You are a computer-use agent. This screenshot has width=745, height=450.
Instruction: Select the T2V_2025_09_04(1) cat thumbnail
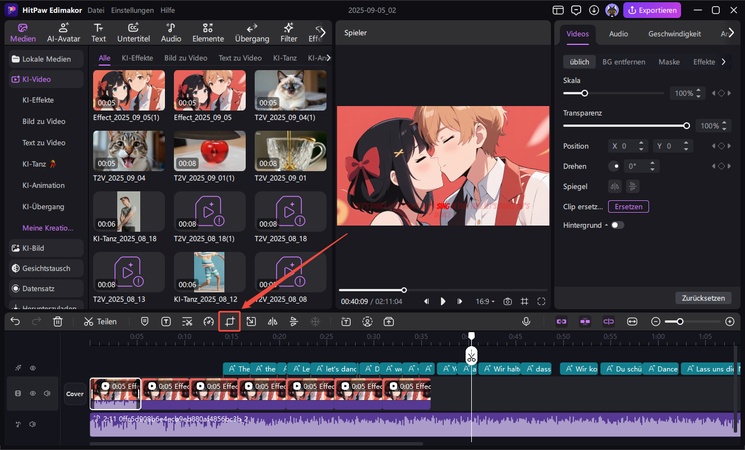click(290, 90)
